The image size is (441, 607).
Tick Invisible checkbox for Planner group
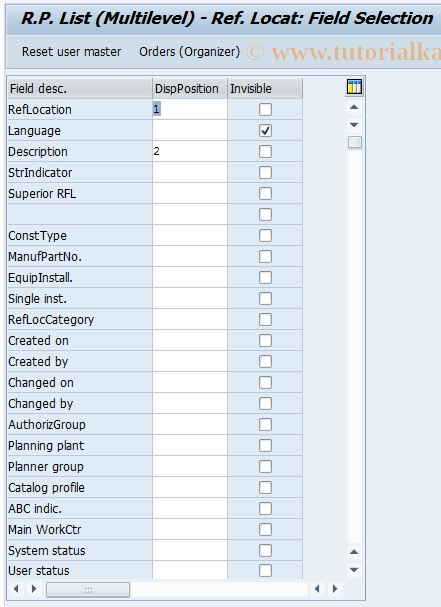(265, 466)
